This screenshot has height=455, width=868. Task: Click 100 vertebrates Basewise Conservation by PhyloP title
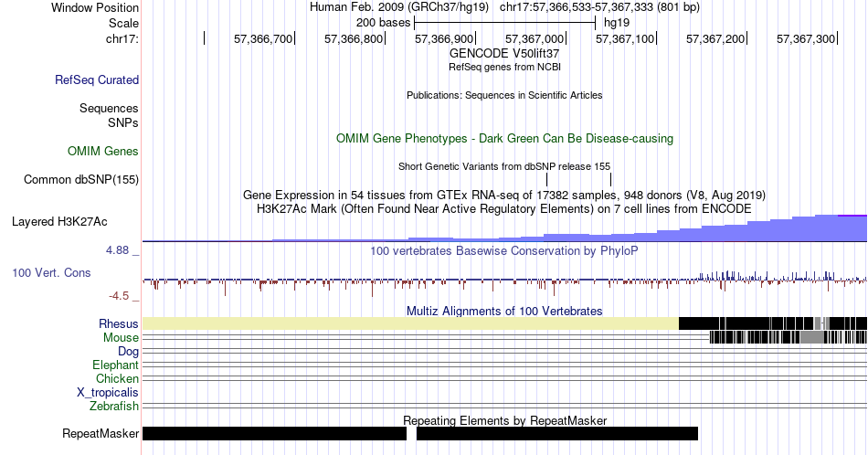504,250
